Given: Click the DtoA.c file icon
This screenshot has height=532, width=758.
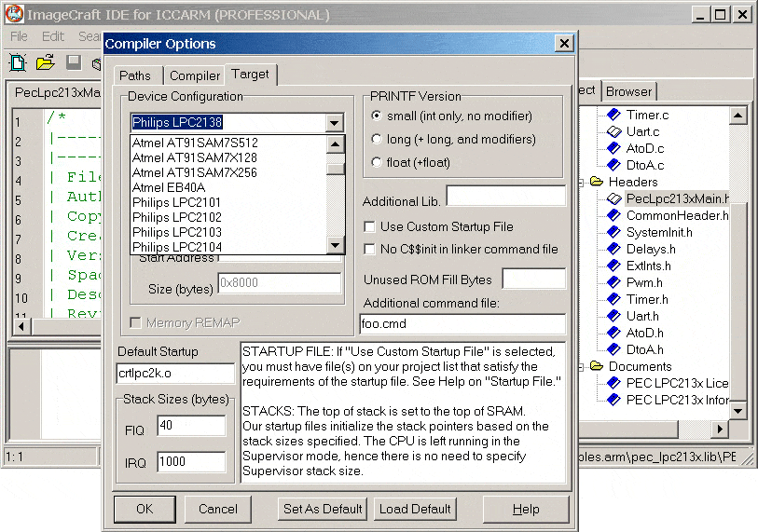Looking at the screenshot, I should pyautogui.click(x=613, y=165).
